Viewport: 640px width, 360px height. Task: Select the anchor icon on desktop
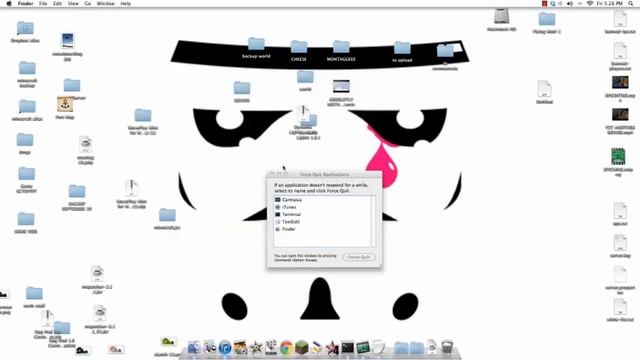click(x=65, y=104)
